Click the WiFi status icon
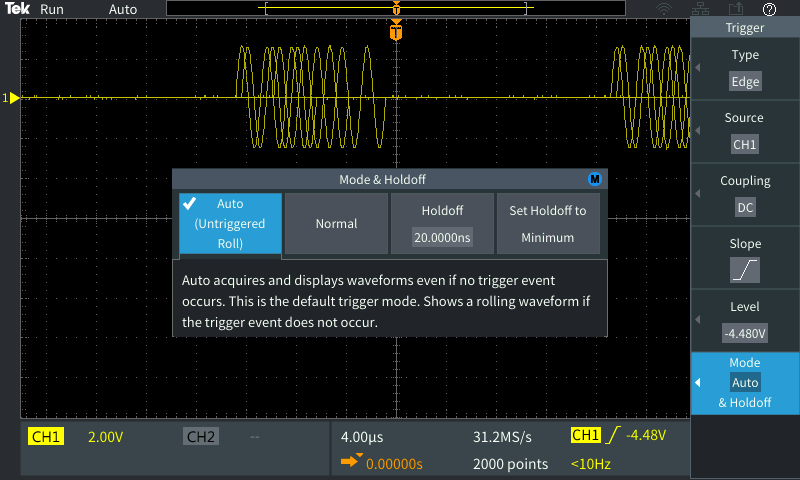 664,9
